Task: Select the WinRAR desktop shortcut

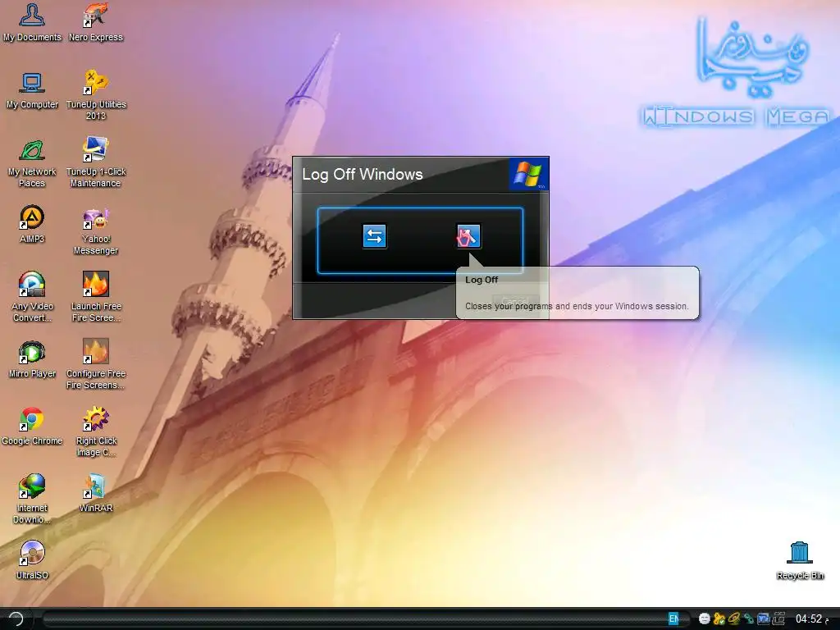Action: (96, 493)
